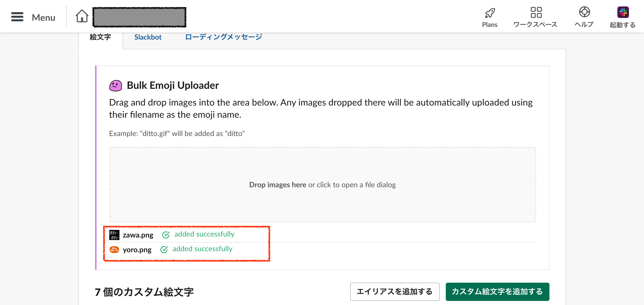This screenshot has width=644, height=305.
Task: Click zawa.png success checkmark icon
Action: click(166, 235)
